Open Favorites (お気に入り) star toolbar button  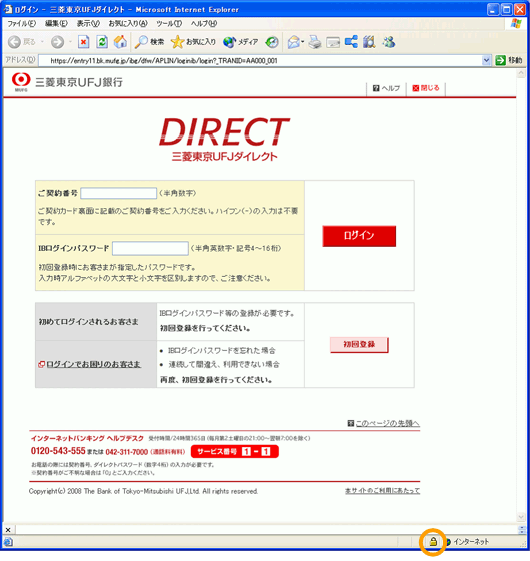(193, 42)
